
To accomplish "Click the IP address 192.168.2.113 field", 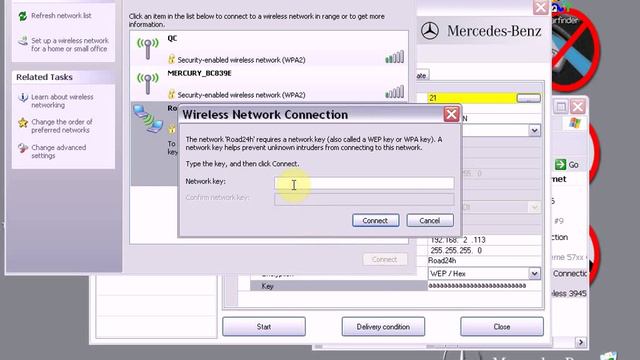I will point(484,240).
